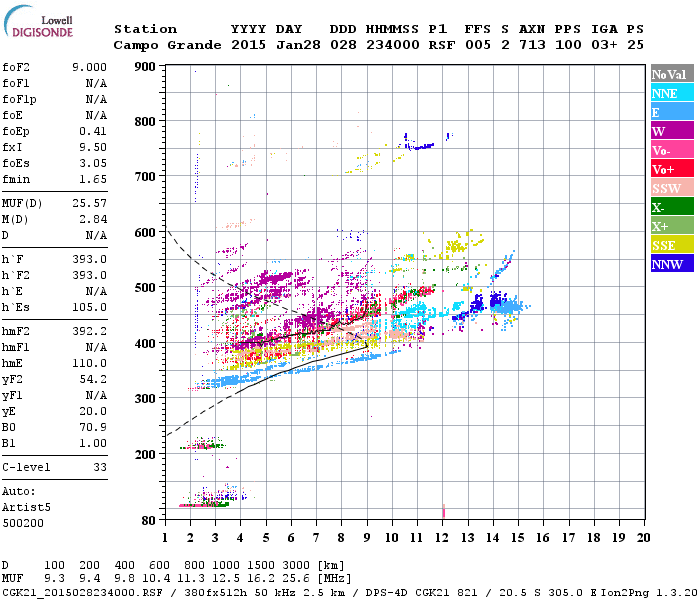The image size is (700, 600).
Task: Click the 20 MHz frequency axis label
Action: point(643,538)
